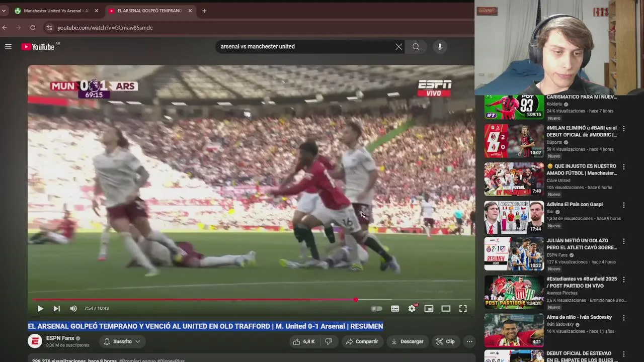Open Alma de niño Iván Sadovsky video

point(579,317)
